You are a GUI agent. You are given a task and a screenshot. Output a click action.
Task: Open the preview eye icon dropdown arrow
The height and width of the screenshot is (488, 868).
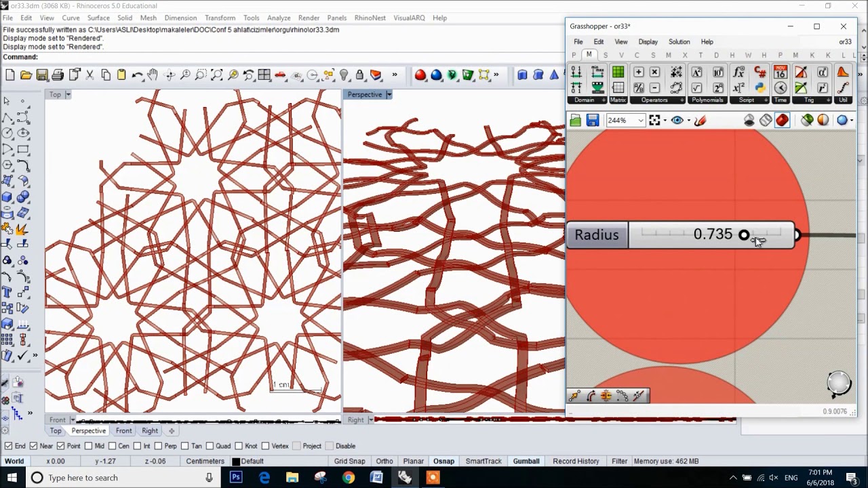(689, 121)
